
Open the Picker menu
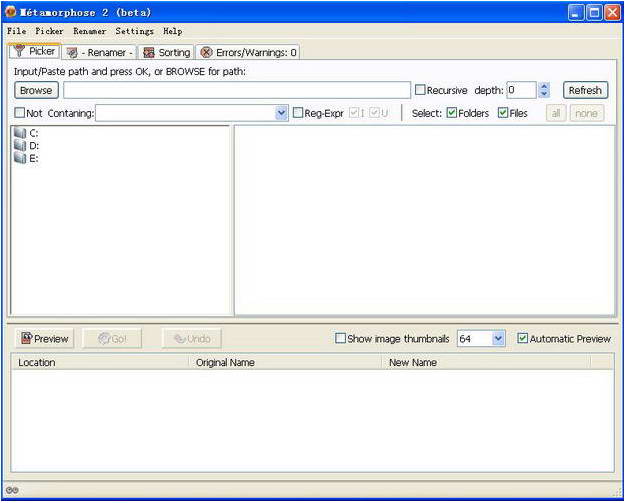click(49, 31)
